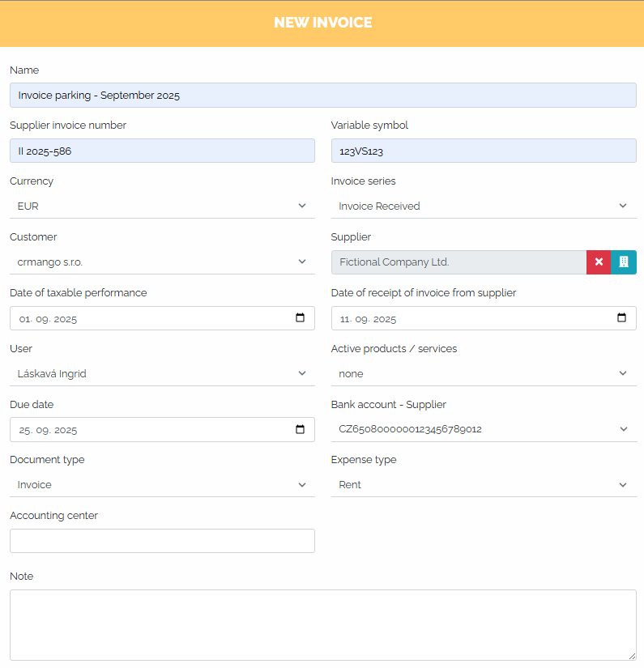This screenshot has height=668, width=644.
Task: Open supplier company lookup via building icon
Action: coord(624,262)
